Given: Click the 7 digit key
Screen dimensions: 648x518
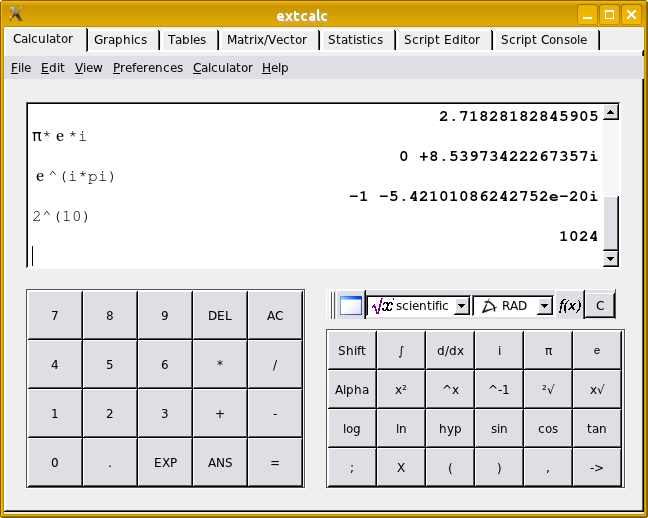Looking at the screenshot, I should point(55,315).
